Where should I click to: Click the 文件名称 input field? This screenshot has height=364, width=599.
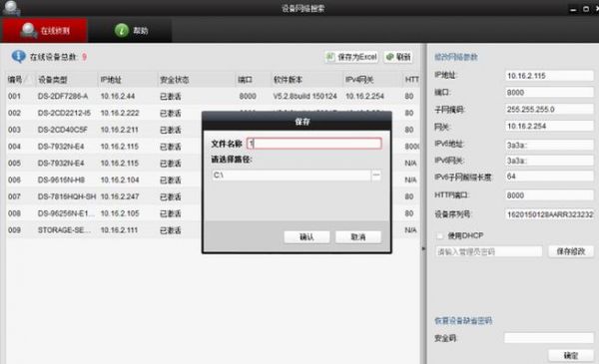(314, 143)
